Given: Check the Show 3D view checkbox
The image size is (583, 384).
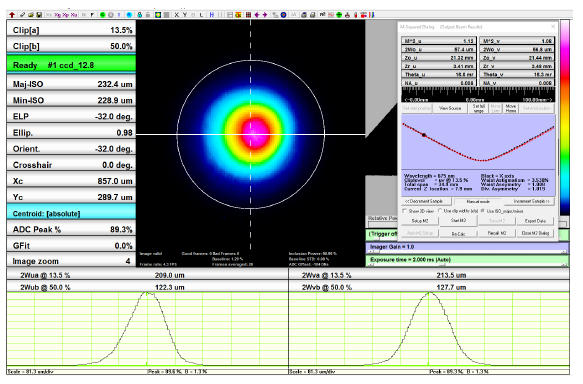Looking at the screenshot, I should [405, 211].
